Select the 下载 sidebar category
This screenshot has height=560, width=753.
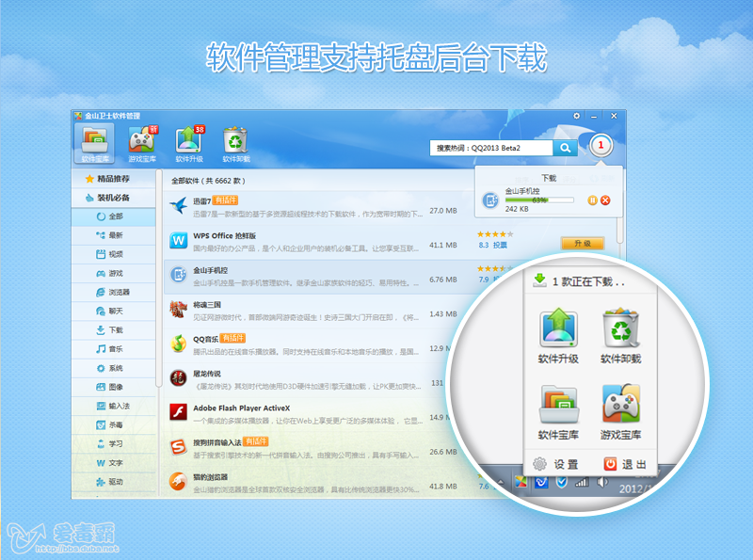click(x=113, y=330)
